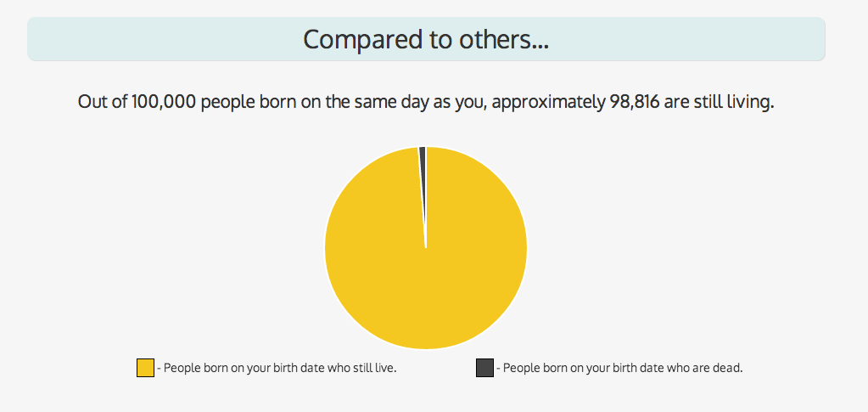Click the legend label for people who are dead
Viewport: 868px width, 412px height.
[x=623, y=369]
